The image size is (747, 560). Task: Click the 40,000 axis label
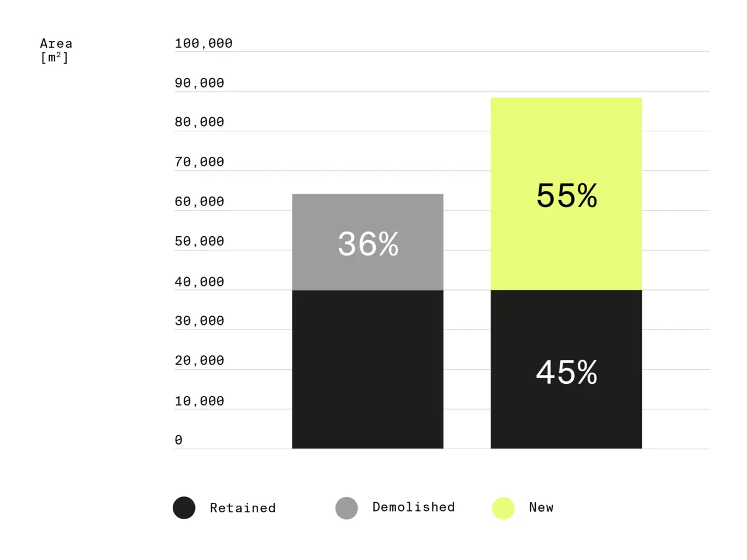pos(199,282)
